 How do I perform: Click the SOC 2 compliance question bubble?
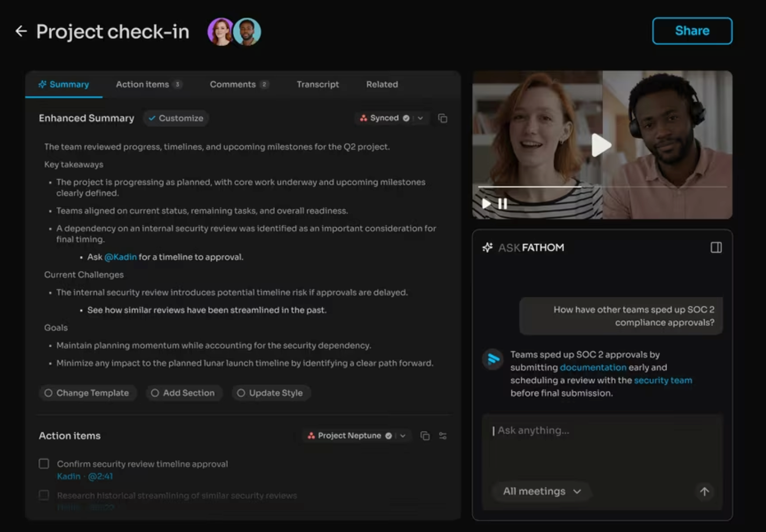click(x=621, y=316)
